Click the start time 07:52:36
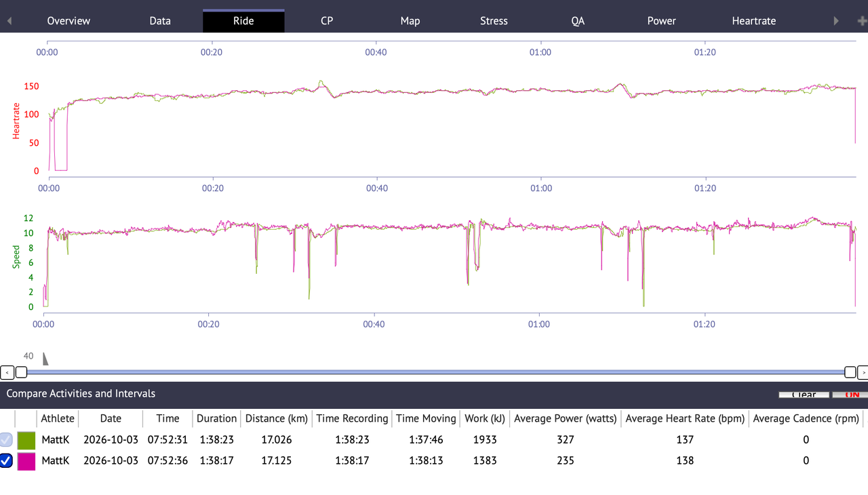This screenshot has height=495, width=868. (168, 461)
